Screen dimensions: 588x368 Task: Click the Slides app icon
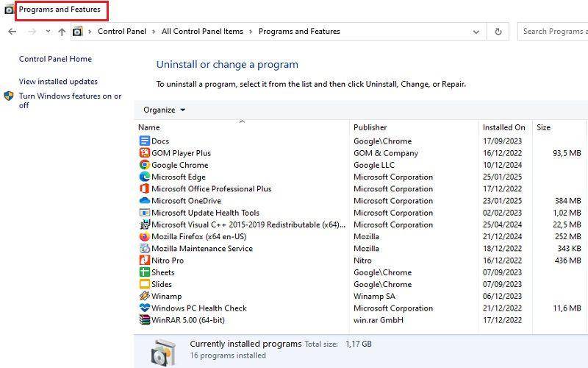click(144, 284)
